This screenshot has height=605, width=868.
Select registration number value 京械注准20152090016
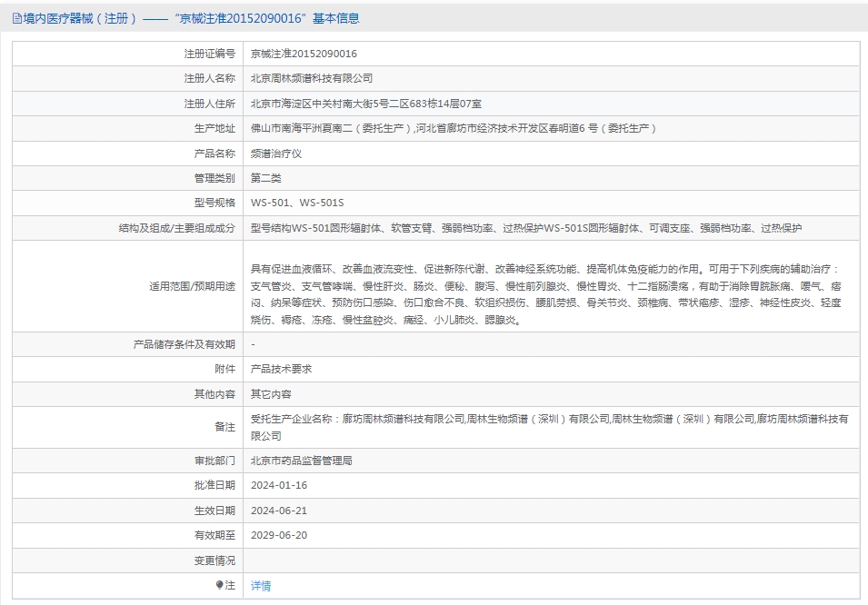point(304,54)
